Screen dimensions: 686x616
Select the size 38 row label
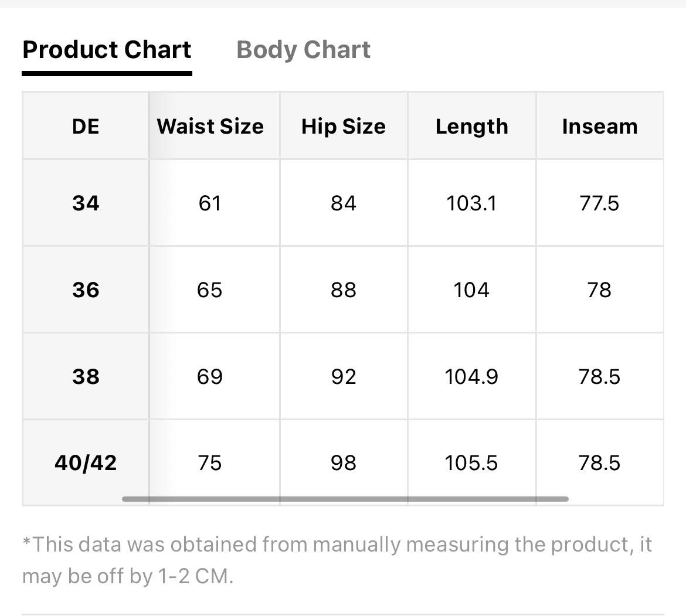pos(86,376)
